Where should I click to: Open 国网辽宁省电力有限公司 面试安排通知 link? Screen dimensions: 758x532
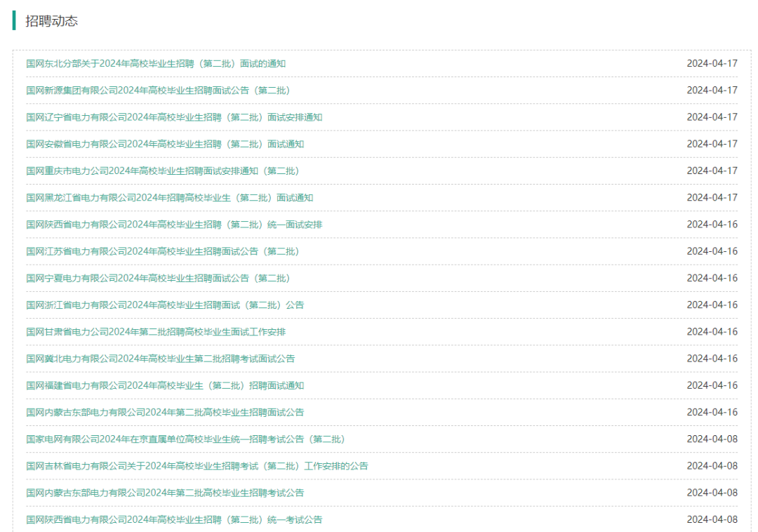click(x=174, y=117)
